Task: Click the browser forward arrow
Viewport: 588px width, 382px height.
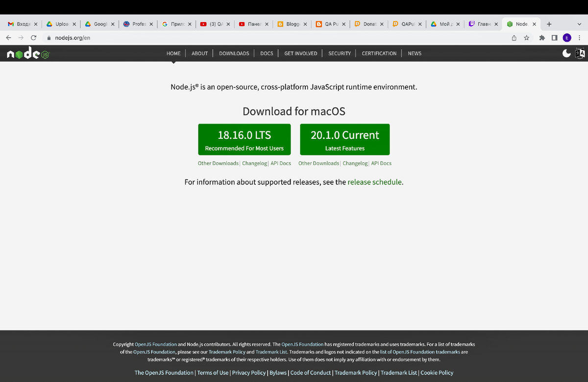Action: click(x=21, y=38)
